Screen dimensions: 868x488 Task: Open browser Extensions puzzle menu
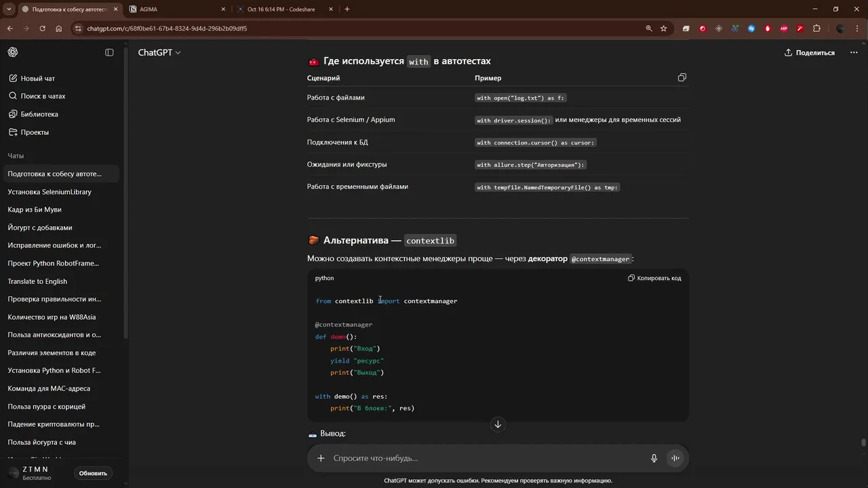816,28
